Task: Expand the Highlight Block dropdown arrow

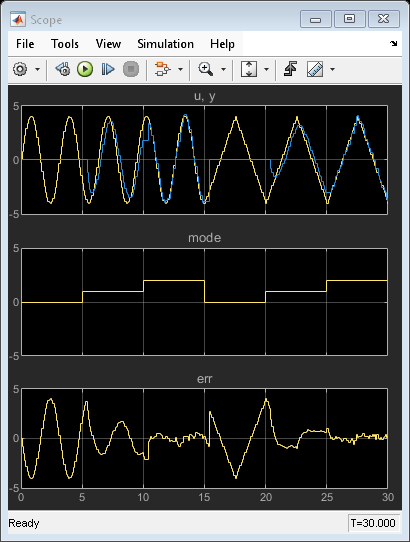Action: pyautogui.click(x=180, y=69)
